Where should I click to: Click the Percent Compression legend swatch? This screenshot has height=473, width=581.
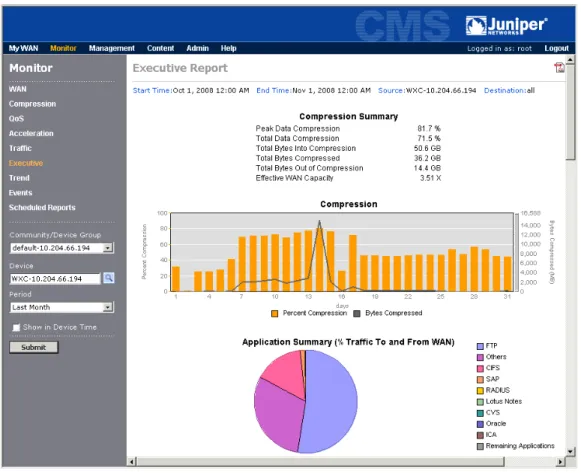275,314
